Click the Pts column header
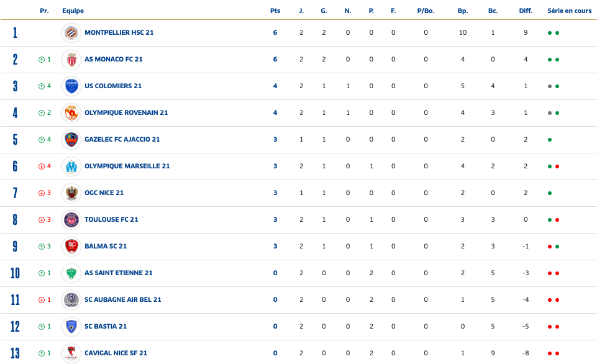This screenshot has height=364, width=597. [x=275, y=11]
